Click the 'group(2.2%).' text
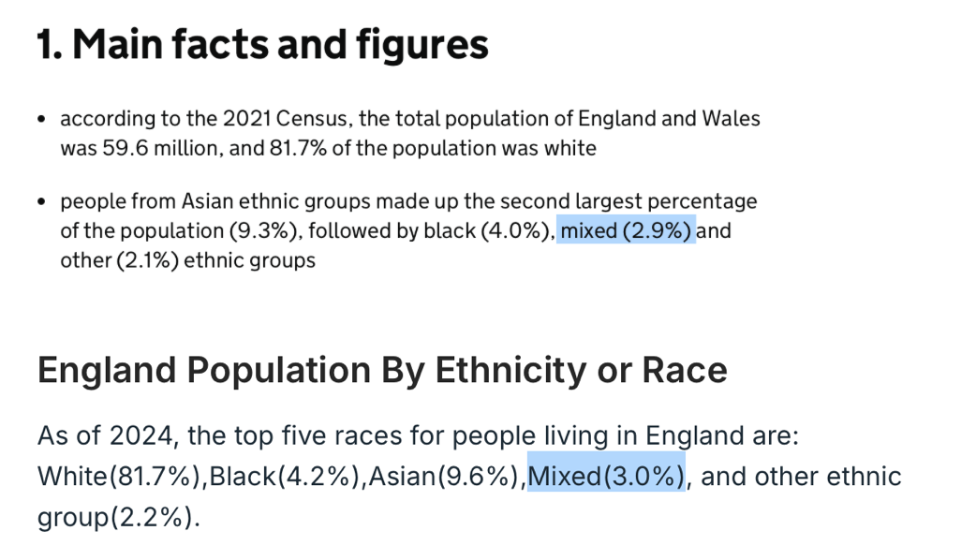 tap(119, 517)
